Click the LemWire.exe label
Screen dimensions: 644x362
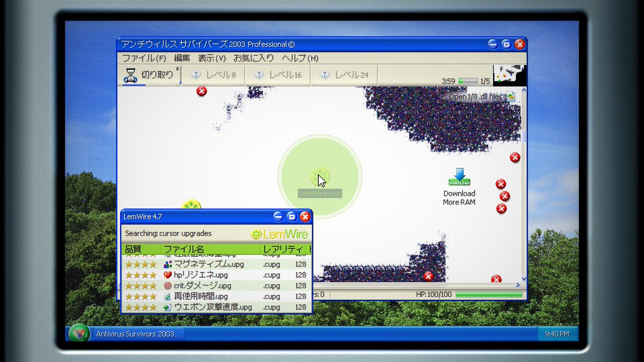click(x=319, y=194)
